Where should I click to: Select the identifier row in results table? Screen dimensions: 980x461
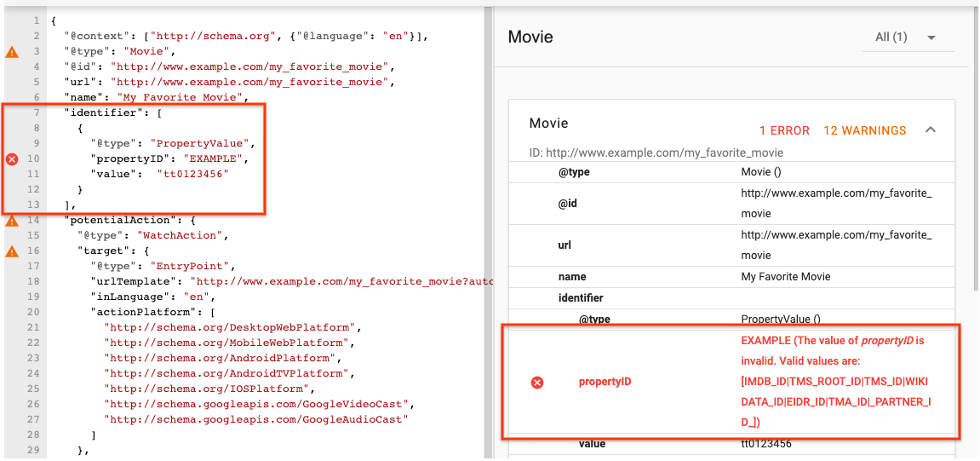coord(580,298)
